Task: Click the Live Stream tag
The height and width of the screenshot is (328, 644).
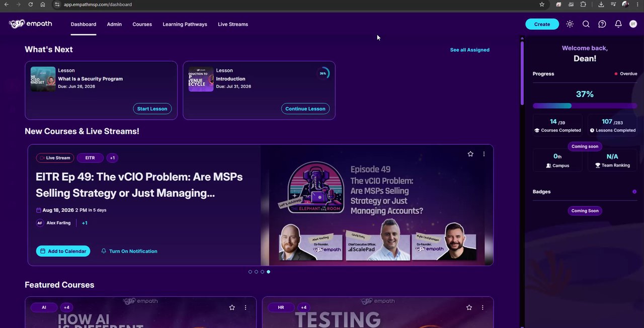Action: point(55,158)
